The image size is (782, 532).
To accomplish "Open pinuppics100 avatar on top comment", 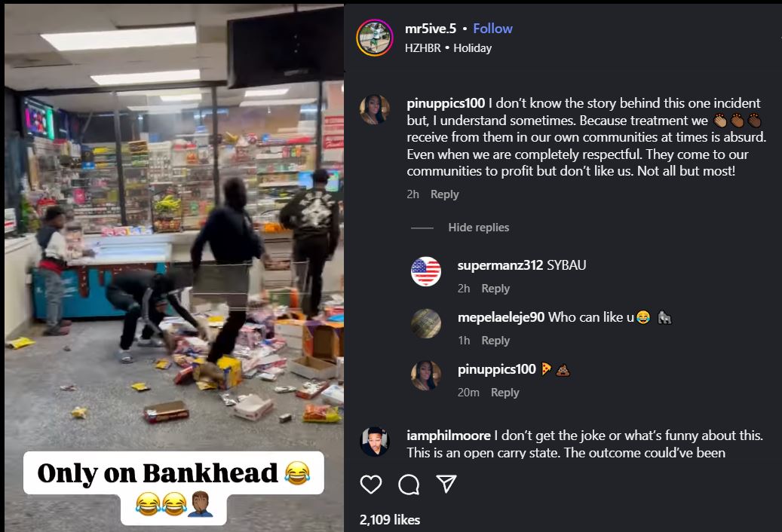I will point(375,109).
